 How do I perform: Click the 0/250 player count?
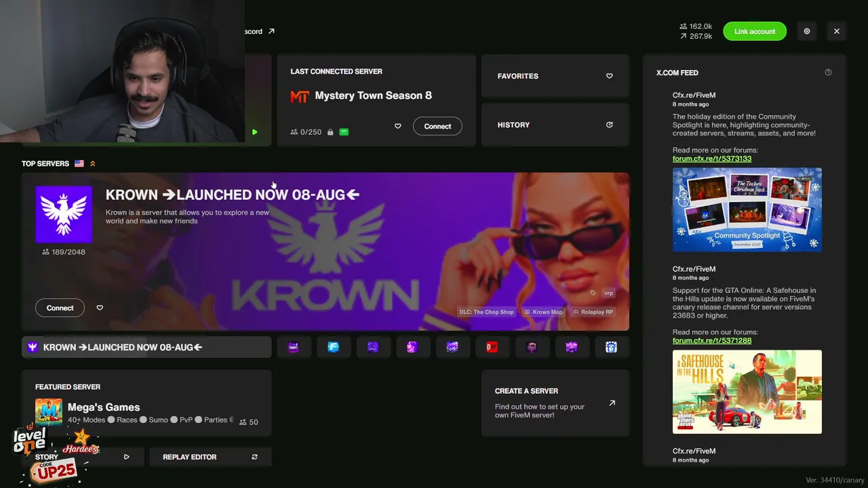click(306, 132)
